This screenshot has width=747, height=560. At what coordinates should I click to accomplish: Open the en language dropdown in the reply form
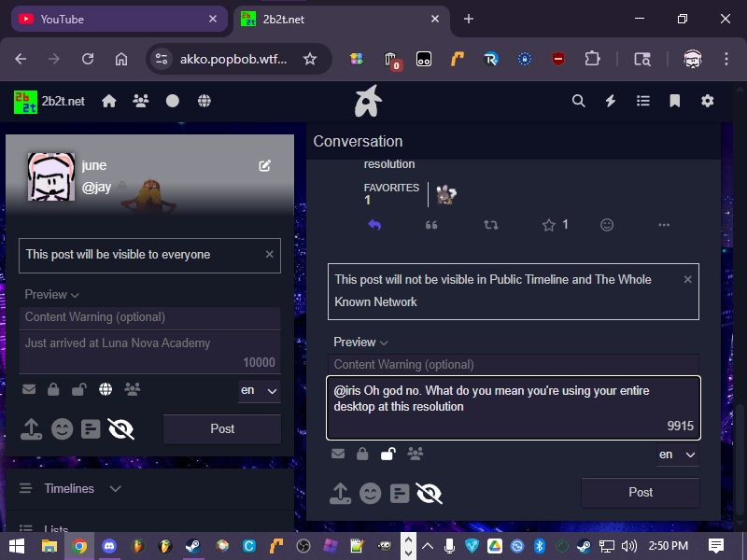677,455
